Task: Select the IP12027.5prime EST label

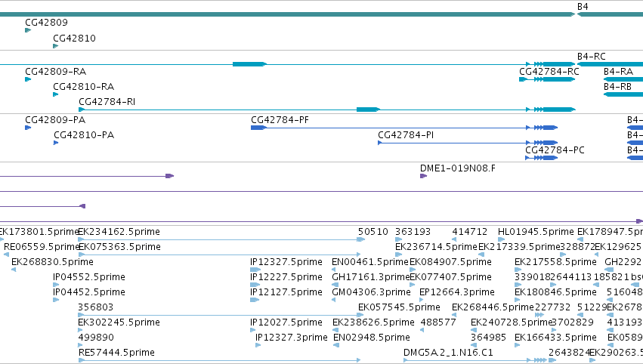Action: (286, 322)
